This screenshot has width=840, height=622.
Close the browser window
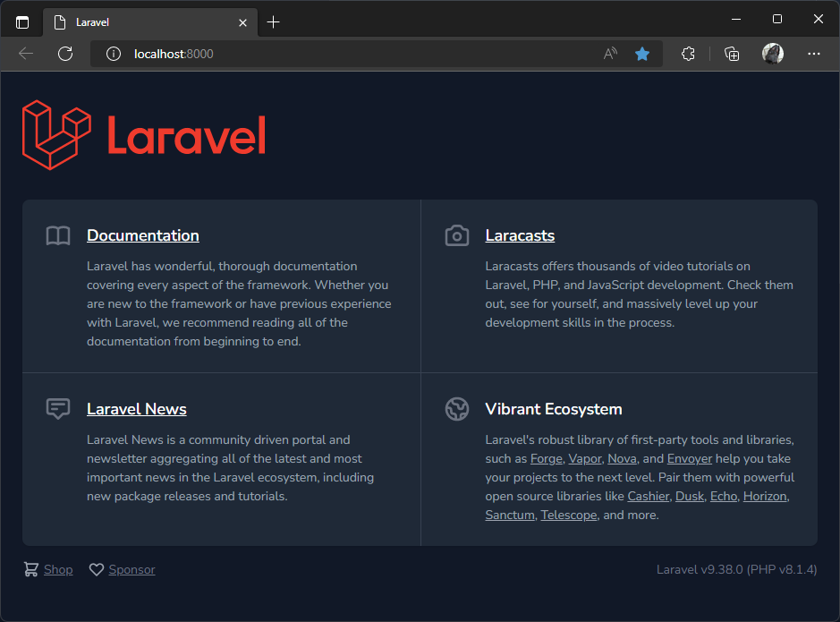(x=818, y=20)
